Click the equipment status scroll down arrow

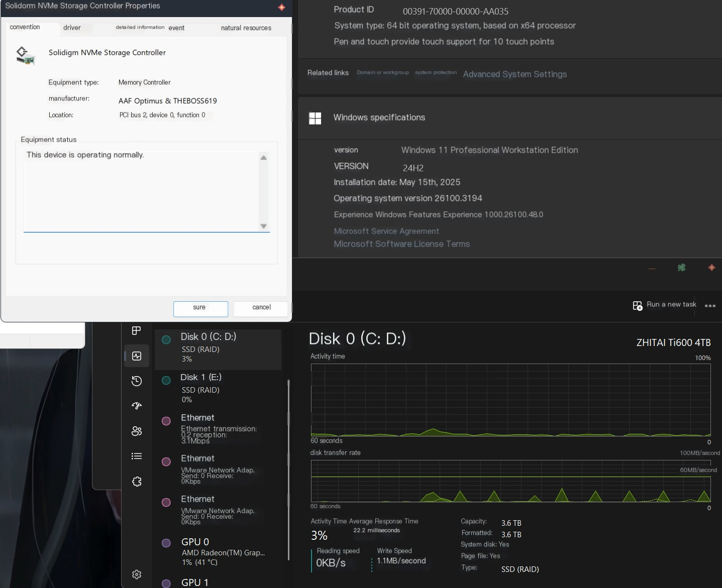(263, 226)
